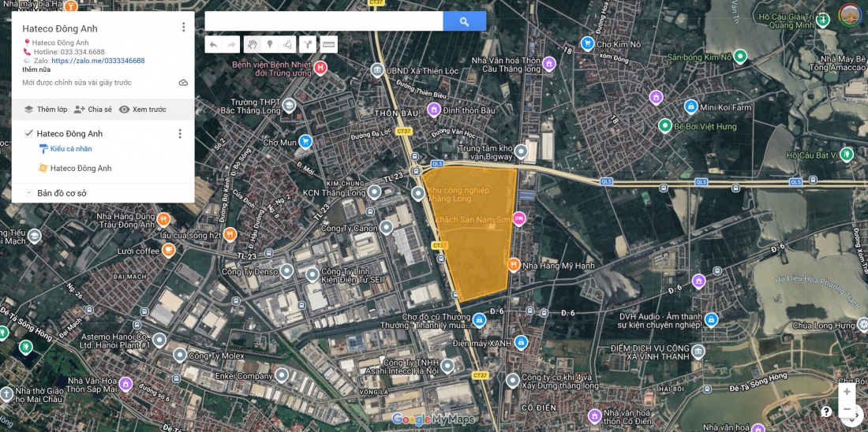Click the blue search button

pyautogui.click(x=464, y=21)
